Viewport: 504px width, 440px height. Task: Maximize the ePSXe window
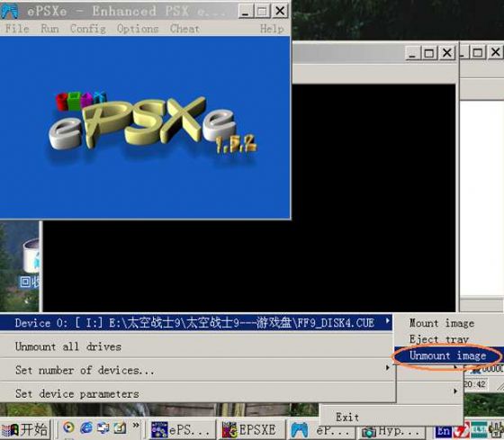pos(262,12)
